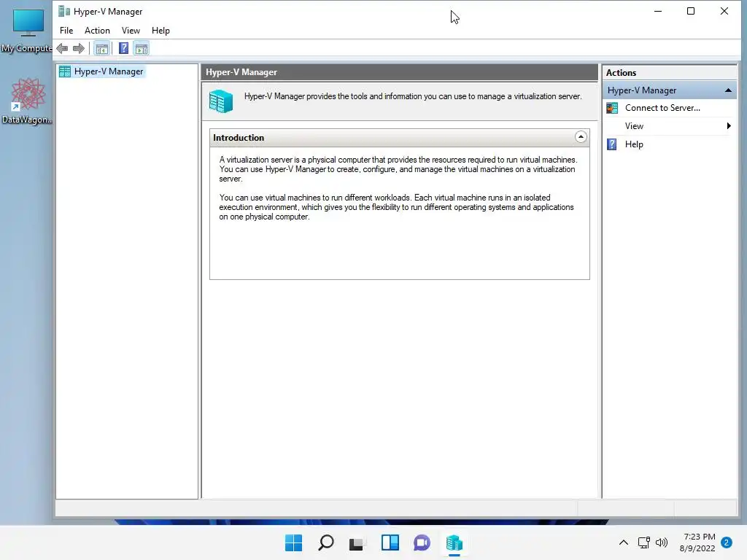Viewport: 747px width, 560px height.
Task: Go back using the toolbar back arrow
Action: (x=62, y=49)
